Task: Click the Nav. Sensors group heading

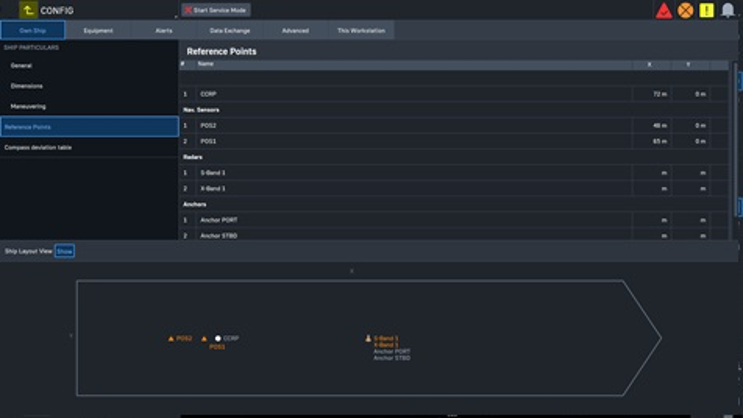Action: tap(201, 110)
